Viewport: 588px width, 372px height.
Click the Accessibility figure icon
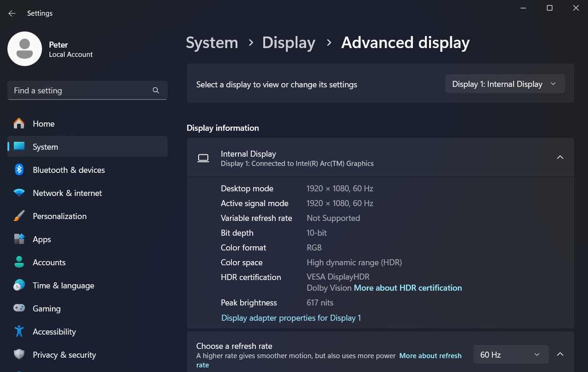click(x=19, y=331)
